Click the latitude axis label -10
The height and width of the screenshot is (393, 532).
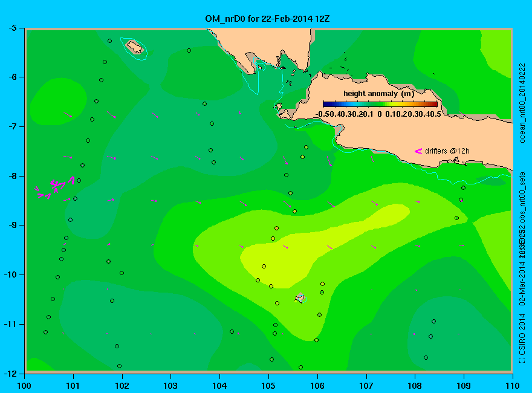[10, 274]
